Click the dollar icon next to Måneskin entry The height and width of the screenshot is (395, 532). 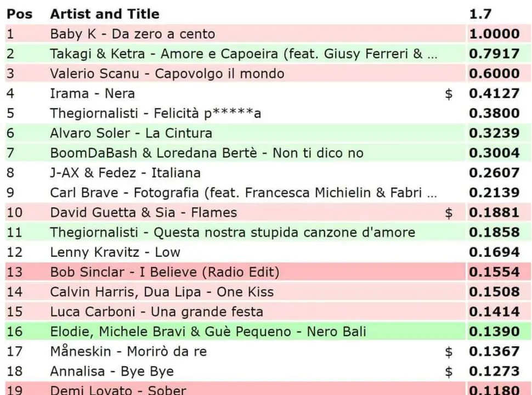(x=449, y=352)
